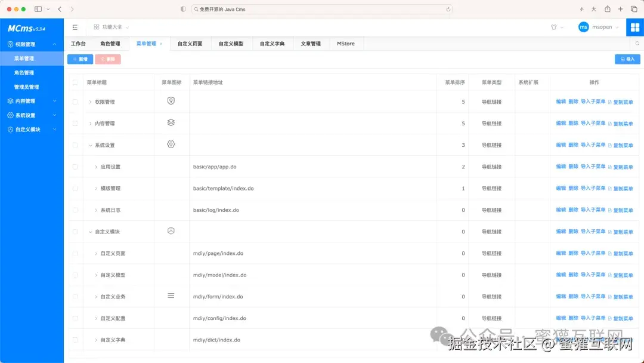Click the Safari address search field

coord(321,9)
